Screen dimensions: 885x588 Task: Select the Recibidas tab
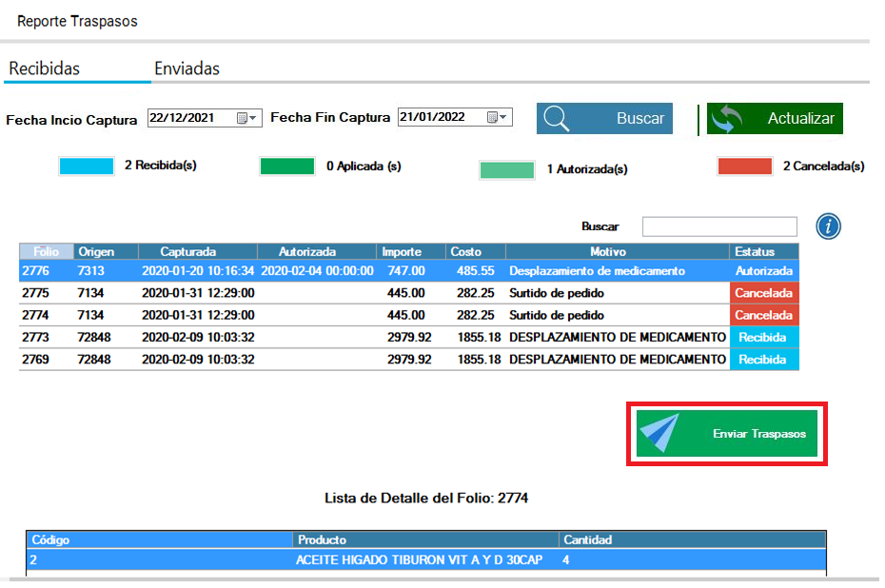pos(45,69)
